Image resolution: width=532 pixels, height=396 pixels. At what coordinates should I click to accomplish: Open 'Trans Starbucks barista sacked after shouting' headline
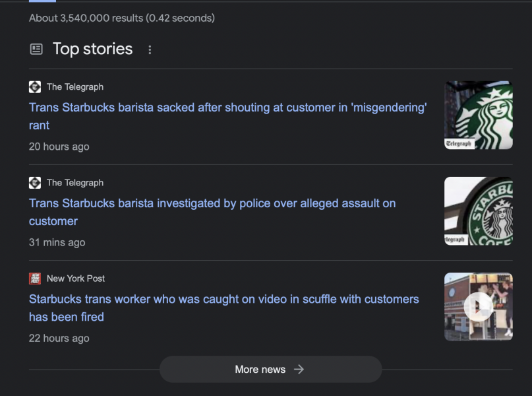tap(227, 116)
